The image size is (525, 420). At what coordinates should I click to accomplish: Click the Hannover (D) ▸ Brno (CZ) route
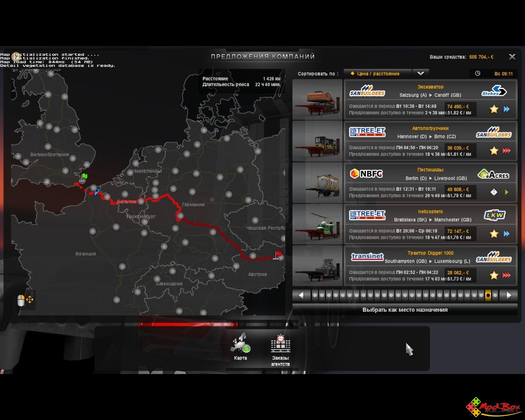click(x=427, y=137)
